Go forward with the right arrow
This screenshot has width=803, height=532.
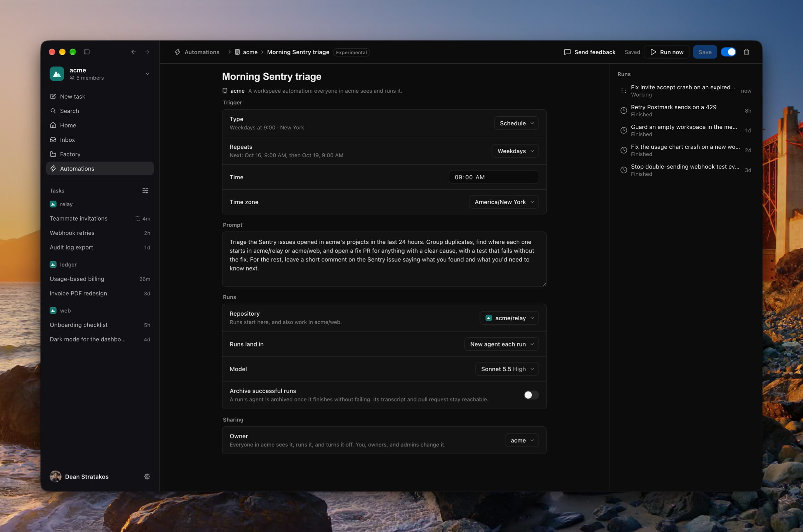pos(147,52)
